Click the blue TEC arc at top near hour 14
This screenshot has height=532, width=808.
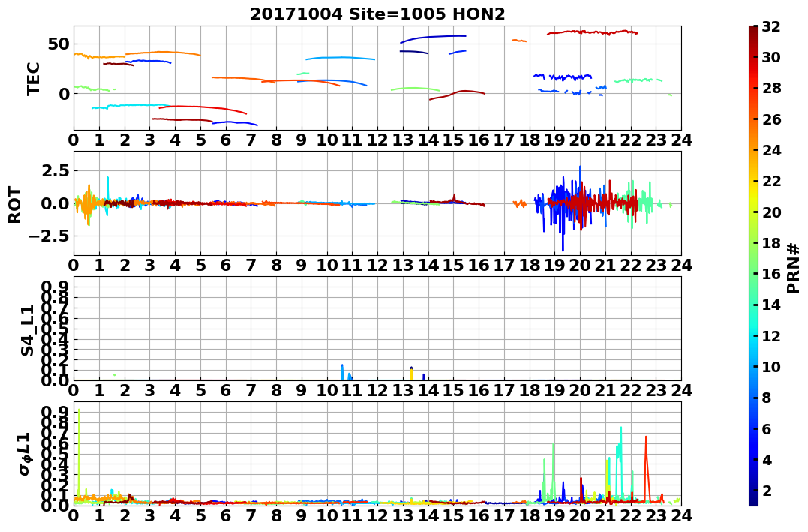coord(433,38)
